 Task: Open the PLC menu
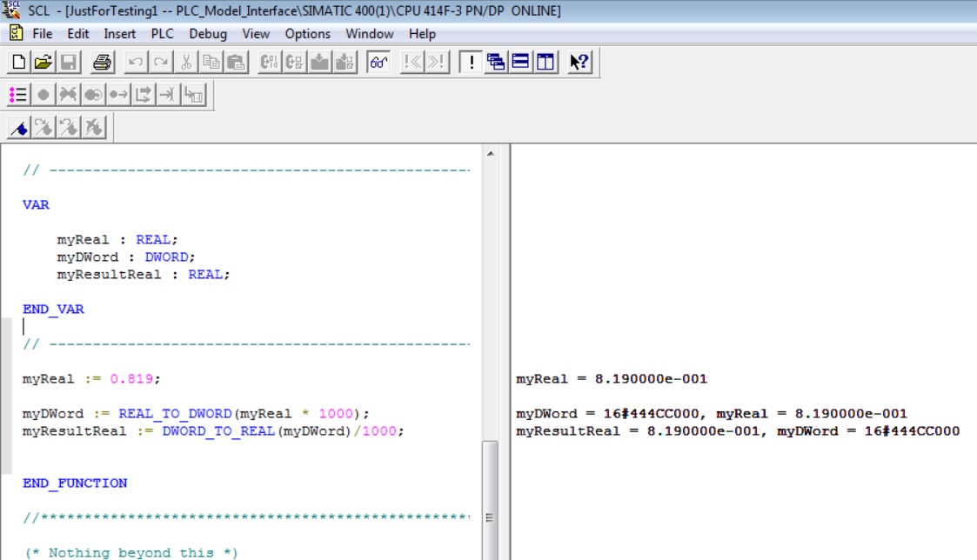[x=162, y=34]
